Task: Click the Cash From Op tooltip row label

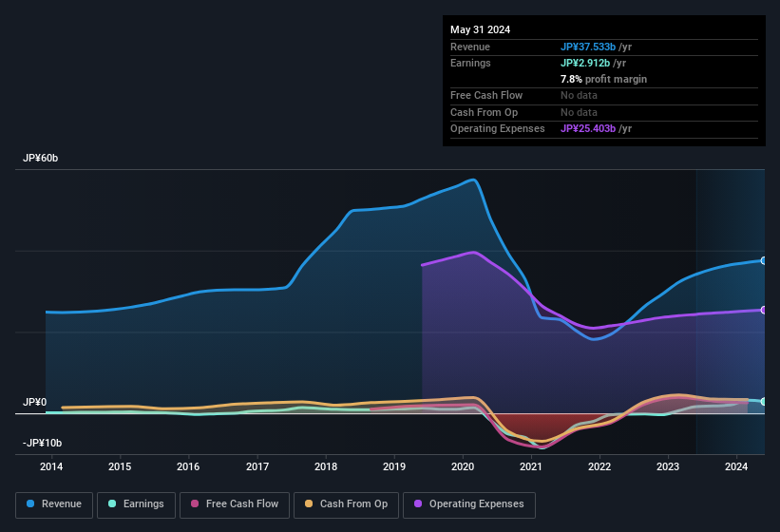Action: click(484, 112)
